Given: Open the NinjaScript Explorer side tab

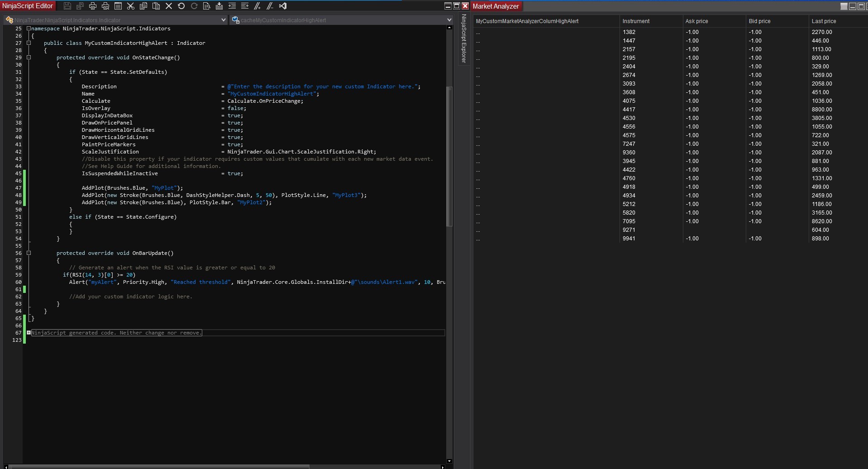Looking at the screenshot, I should tap(463, 38).
